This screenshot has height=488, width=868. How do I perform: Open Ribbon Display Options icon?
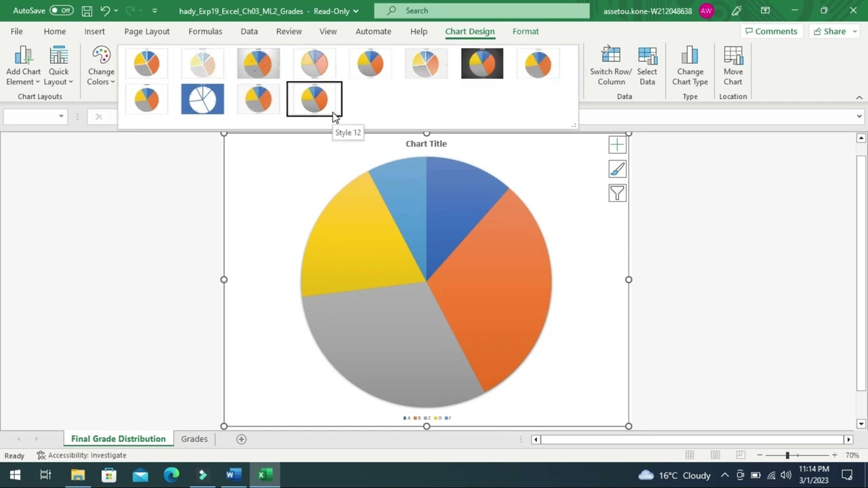tap(766, 11)
